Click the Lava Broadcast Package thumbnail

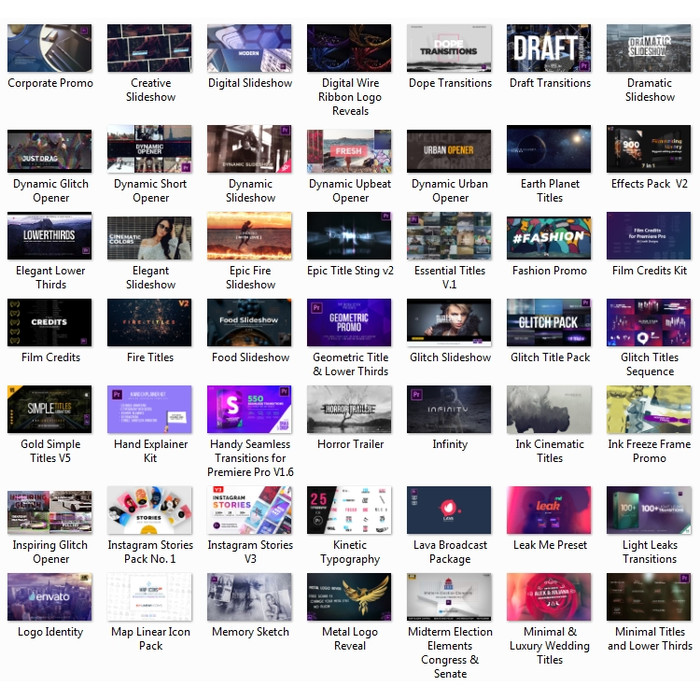pos(450,510)
